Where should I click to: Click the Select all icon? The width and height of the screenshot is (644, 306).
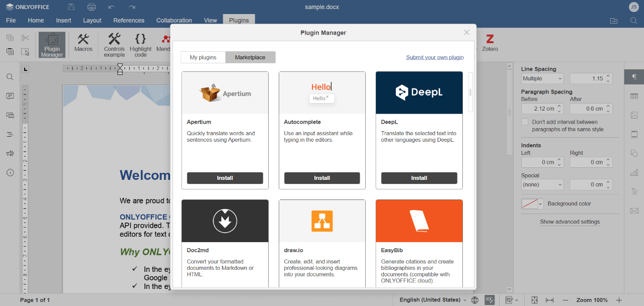tap(26, 52)
